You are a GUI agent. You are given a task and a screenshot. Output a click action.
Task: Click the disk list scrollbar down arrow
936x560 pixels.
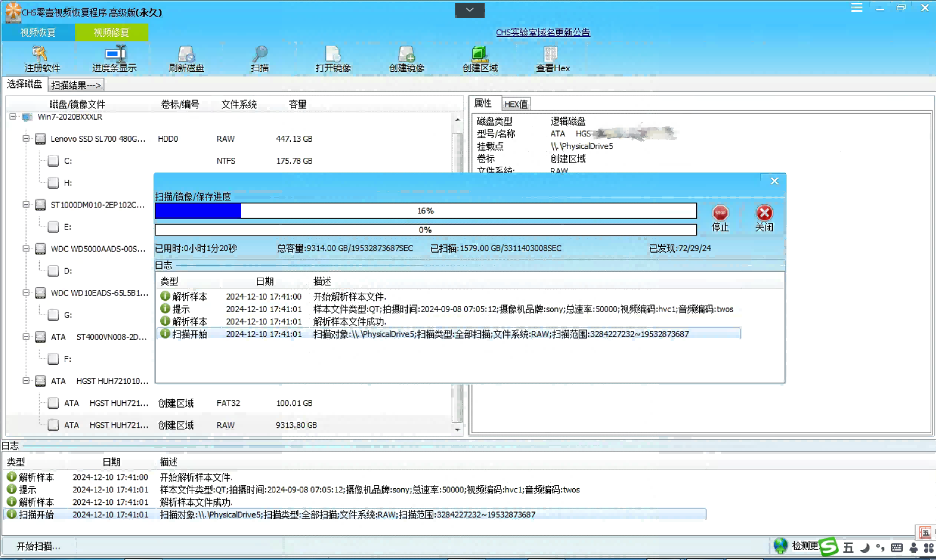tap(457, 429)
